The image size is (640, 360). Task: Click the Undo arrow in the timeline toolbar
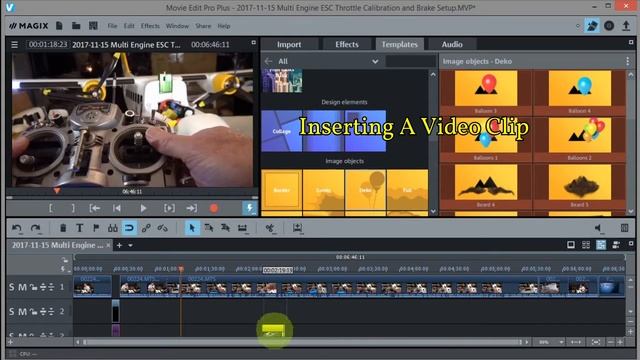click(x=17, y=228)
